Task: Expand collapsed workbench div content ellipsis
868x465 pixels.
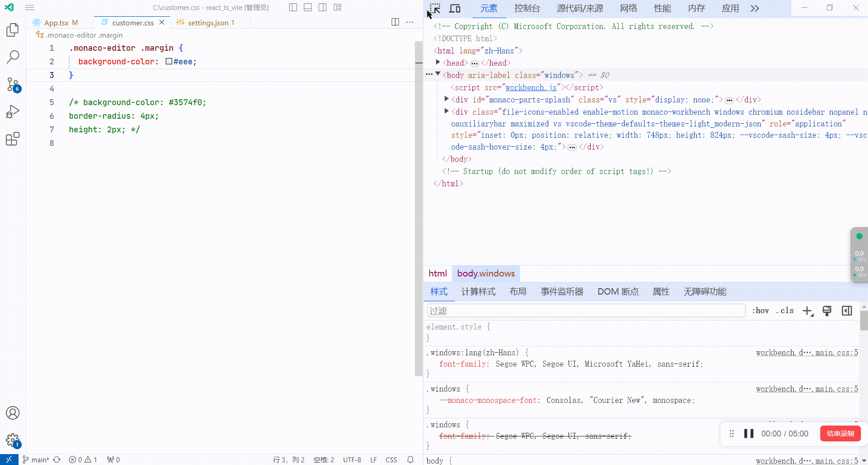Action: [572, 147]
